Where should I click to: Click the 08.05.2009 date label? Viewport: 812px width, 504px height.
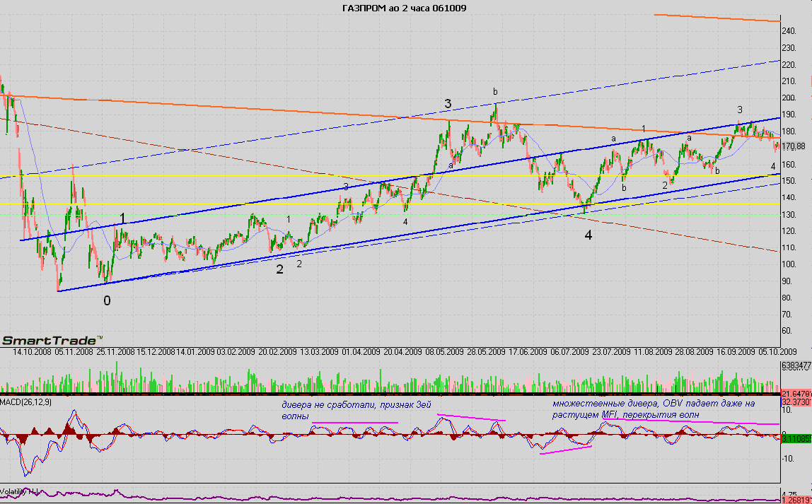[443, 352]
